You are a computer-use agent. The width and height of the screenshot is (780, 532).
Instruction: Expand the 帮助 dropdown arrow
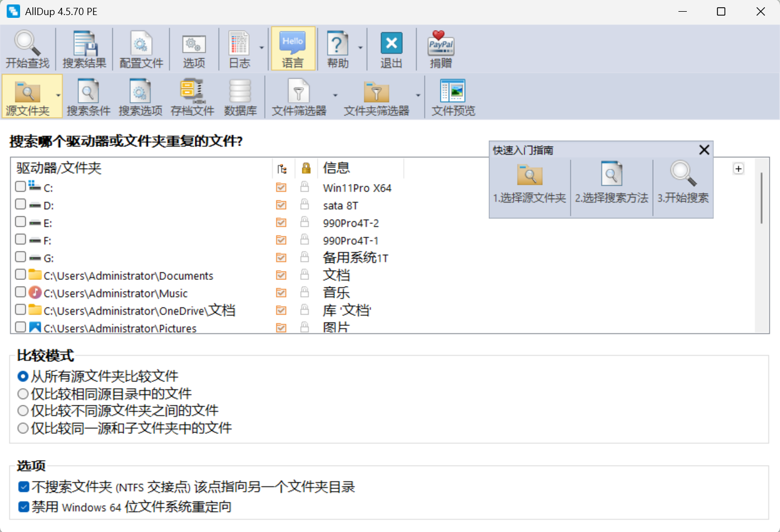(x=360, y=49)
